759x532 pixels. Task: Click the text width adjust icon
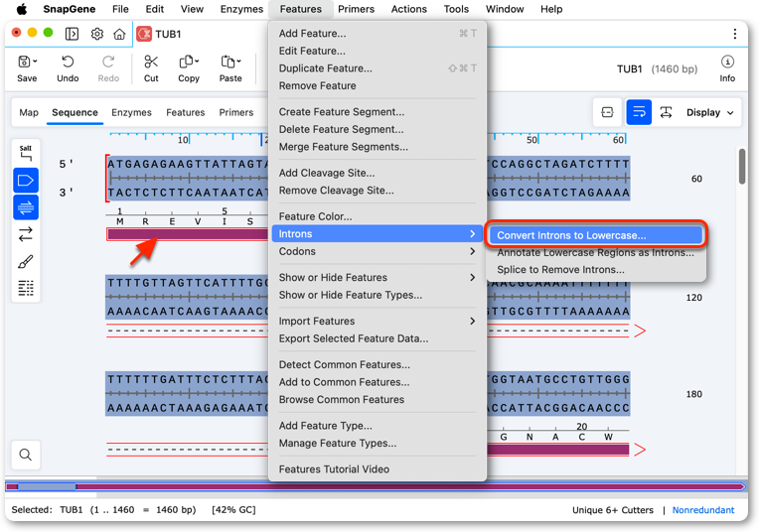[x=666, y=113]
